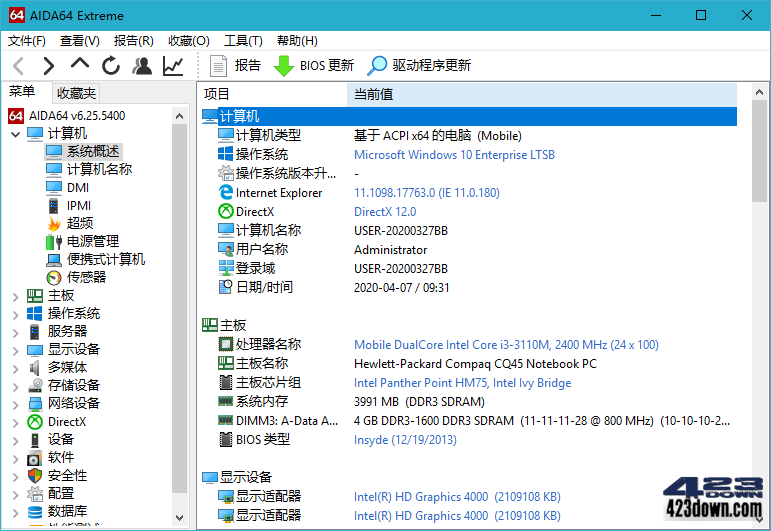Open the Insyde BIOS link
The width and height of the screenshot is (771, 531).
[405, 440]
